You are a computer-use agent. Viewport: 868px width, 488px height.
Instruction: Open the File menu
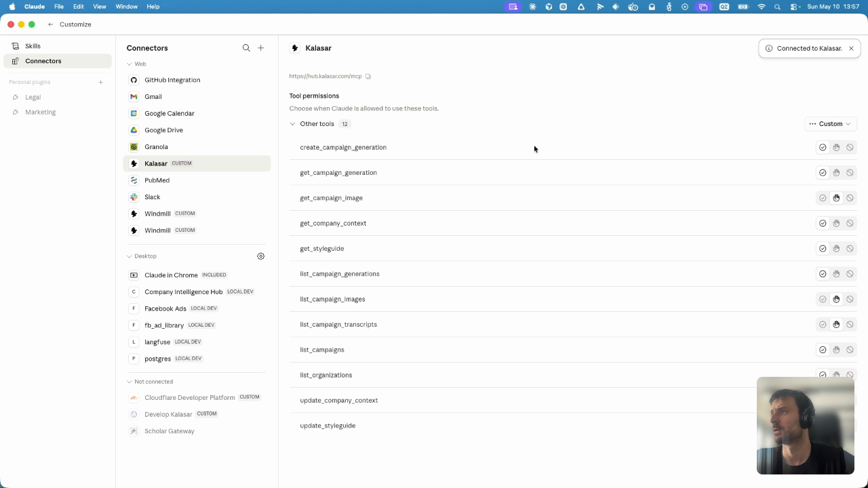[x=59, y=7]
